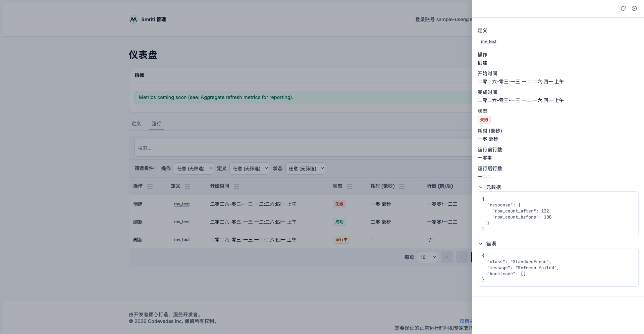Select the 运行 tab
Screen dimensions: 644x334
point(156,124)
